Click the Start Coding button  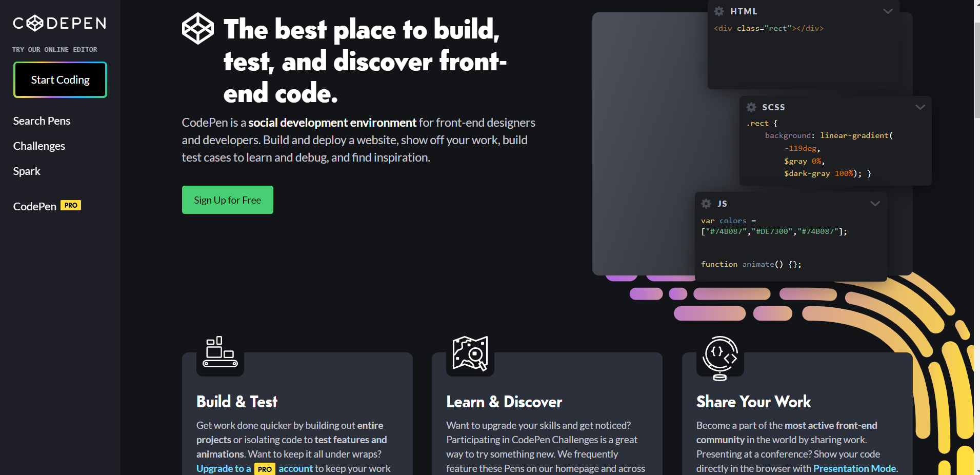60,80
